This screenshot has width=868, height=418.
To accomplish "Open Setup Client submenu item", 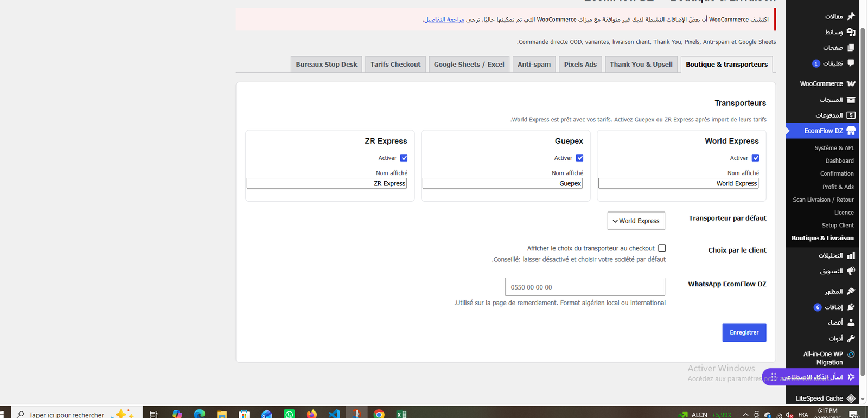I will [838, 226].
